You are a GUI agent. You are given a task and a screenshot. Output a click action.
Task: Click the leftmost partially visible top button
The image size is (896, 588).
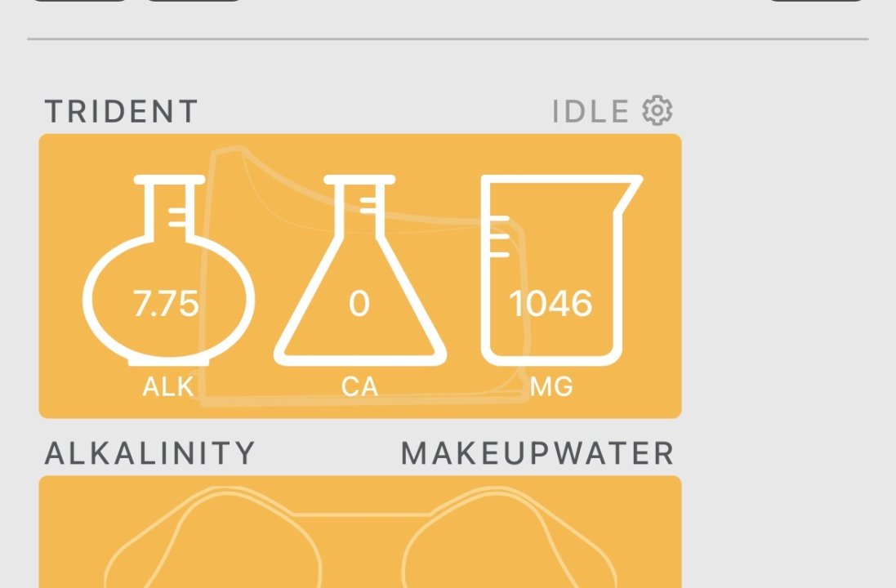point(80,2)
